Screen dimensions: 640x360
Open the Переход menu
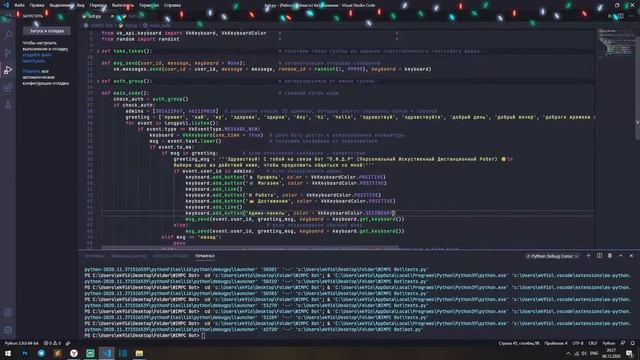[x=98, y=5]
